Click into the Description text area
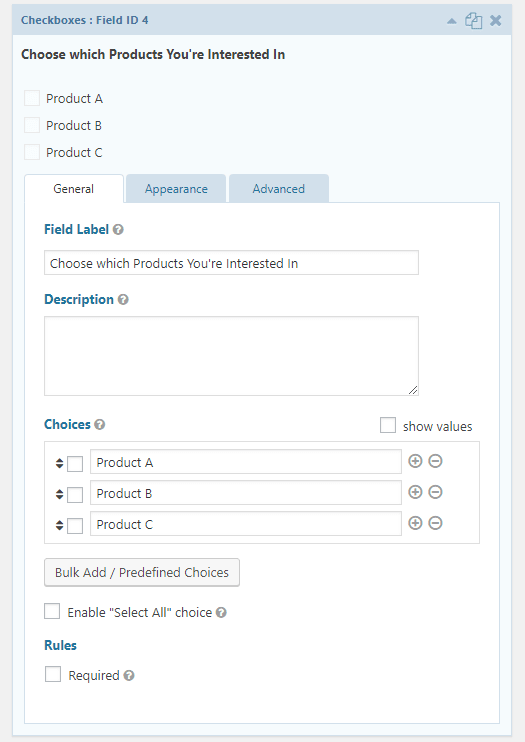This screenshot has width=525, height=742. [x=231, y=356]
